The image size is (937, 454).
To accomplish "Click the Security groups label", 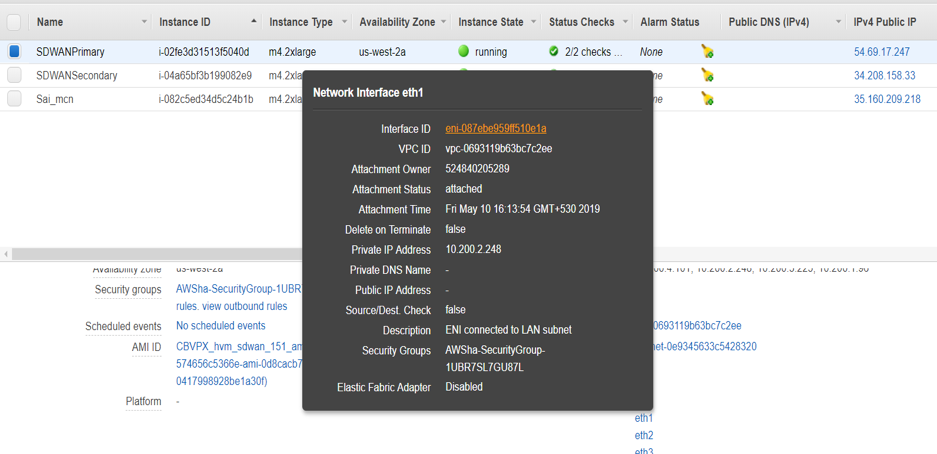I will pos(128,290).
